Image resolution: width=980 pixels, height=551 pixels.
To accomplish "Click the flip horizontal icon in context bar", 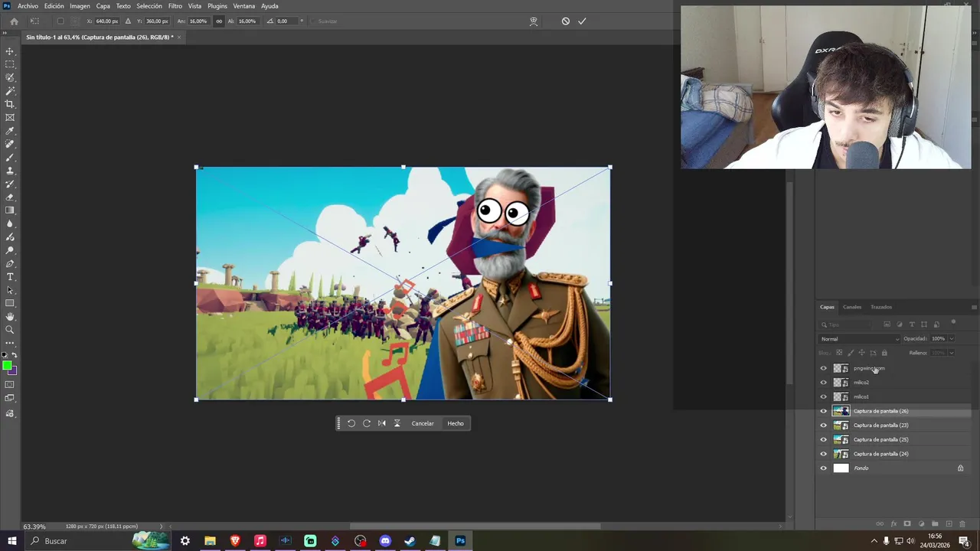I will [382, 423].
